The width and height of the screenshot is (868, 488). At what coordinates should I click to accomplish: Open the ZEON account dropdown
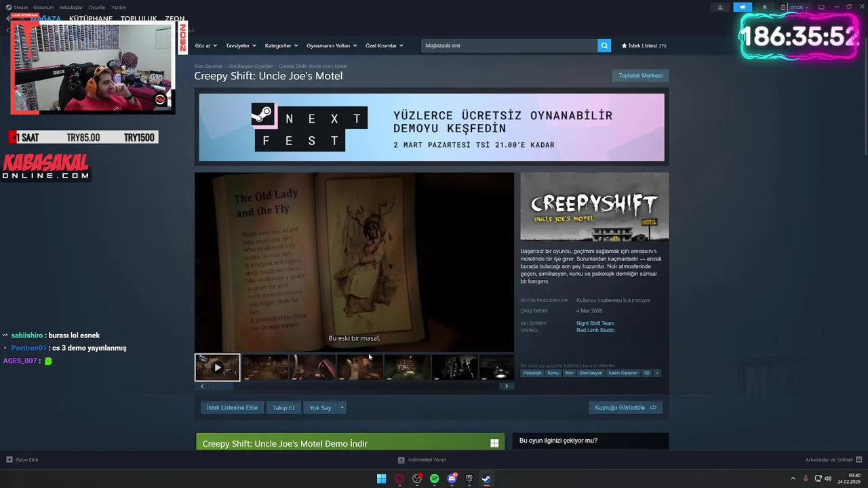pyautogui.click(x=799, y=7)
